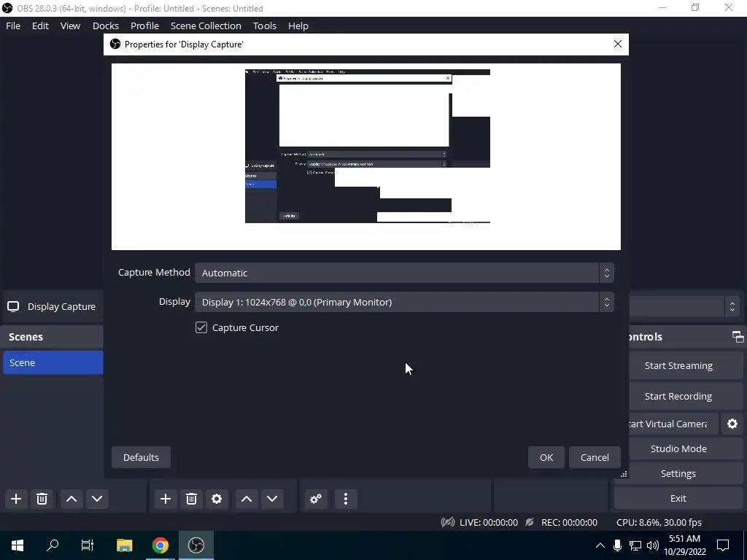747x560 pixels.
Task: Remove selected scene with trash icon
Action: [x=42, y=499]
